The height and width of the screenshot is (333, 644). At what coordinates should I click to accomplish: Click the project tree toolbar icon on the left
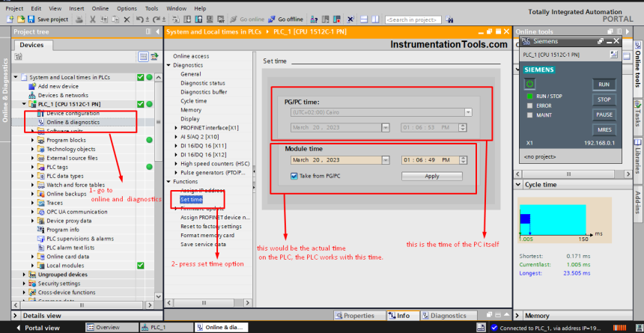18,57
